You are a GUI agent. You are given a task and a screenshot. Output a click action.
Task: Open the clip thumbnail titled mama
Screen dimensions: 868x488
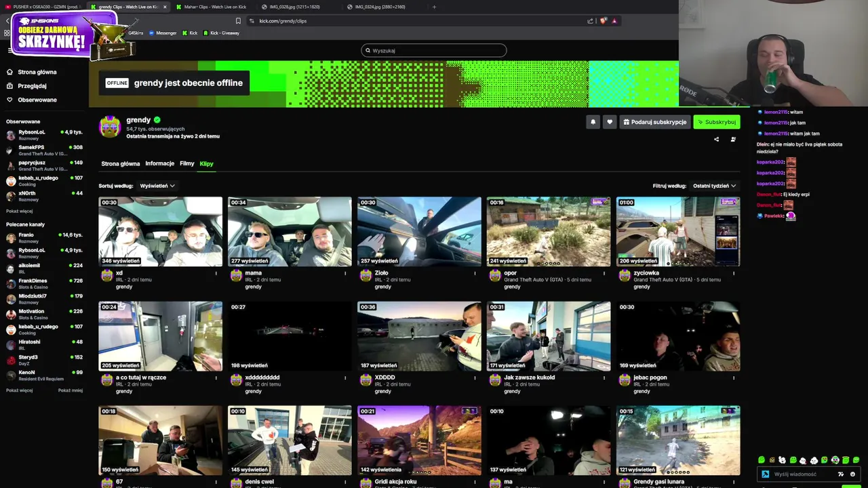coord(290,232)
